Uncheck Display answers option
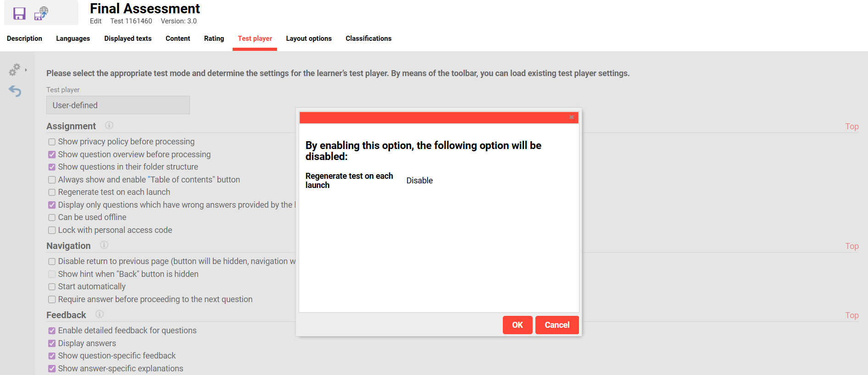Image resolution: width=868 pixels, height=375 pixels. tap(52, 343)
